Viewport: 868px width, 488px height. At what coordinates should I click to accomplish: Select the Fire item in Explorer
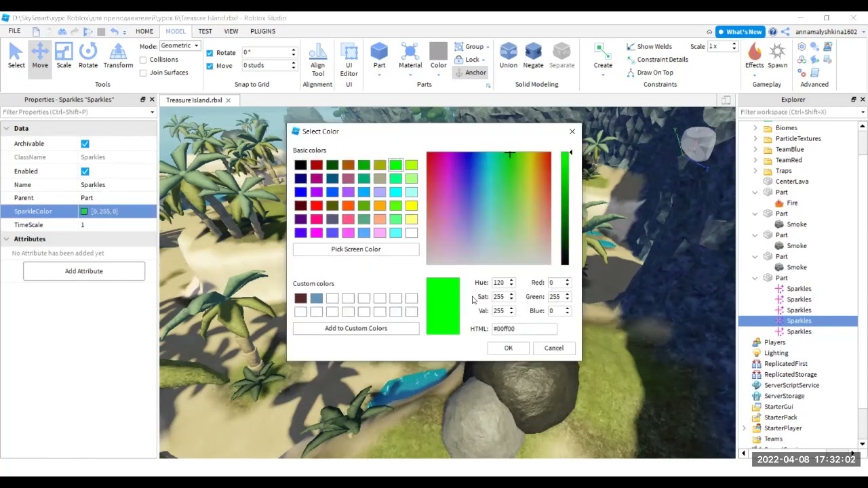click(791, 203)
